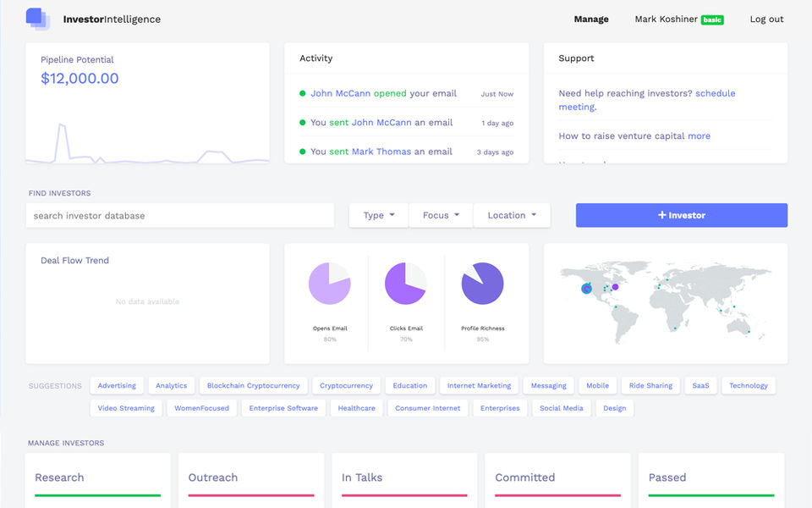Open the Passed pipeline column
Screen dimensions: 812x508
(x=711, y=481)
